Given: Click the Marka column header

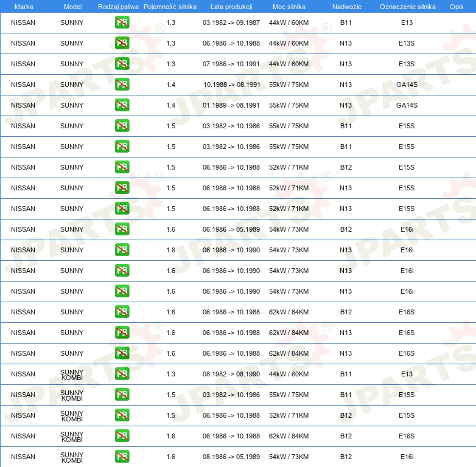Looking at the screenshot, I should pos(24,7).
